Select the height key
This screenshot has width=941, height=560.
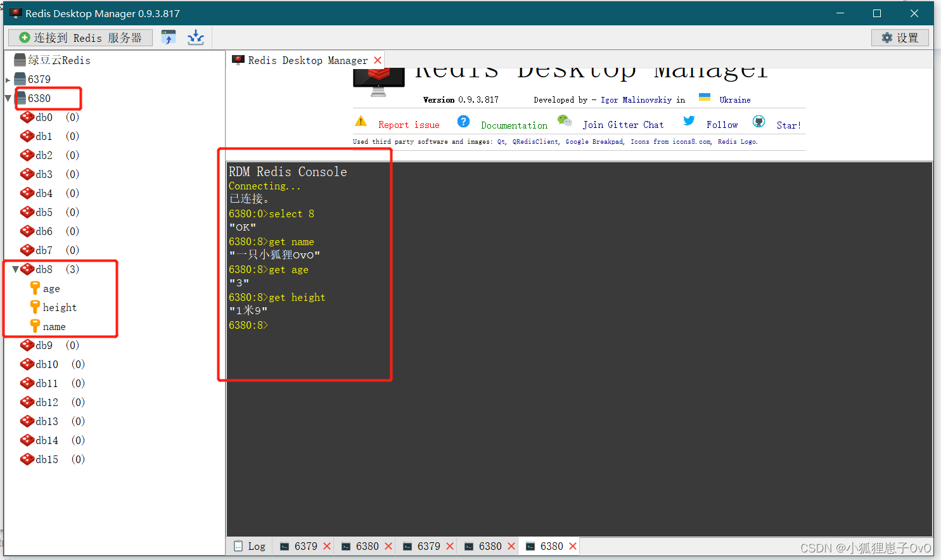pos(60,307)
